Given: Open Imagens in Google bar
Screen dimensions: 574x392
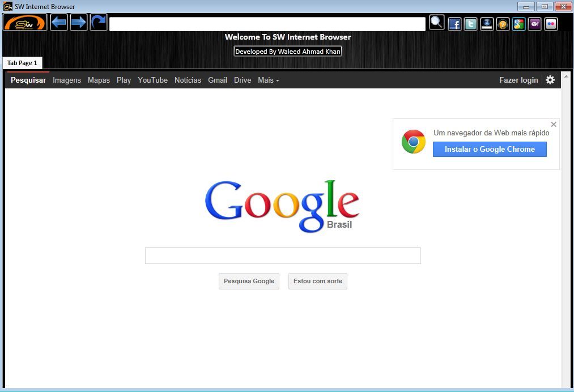Looking at the screenshot, I should (x=67, y=80).
